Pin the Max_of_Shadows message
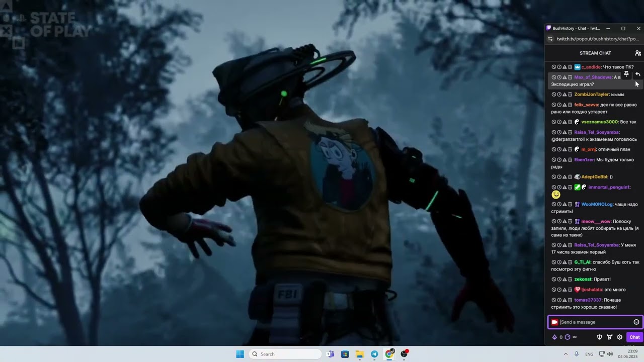This screenshot has width=644, height=362. pyautogui.click(x=626, y=74)
